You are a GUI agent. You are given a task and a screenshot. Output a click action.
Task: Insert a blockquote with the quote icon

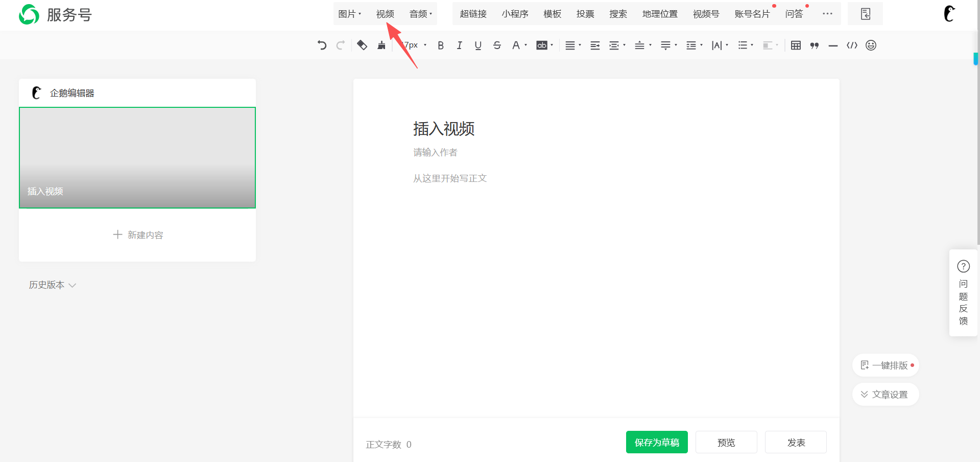coord(815,45)
